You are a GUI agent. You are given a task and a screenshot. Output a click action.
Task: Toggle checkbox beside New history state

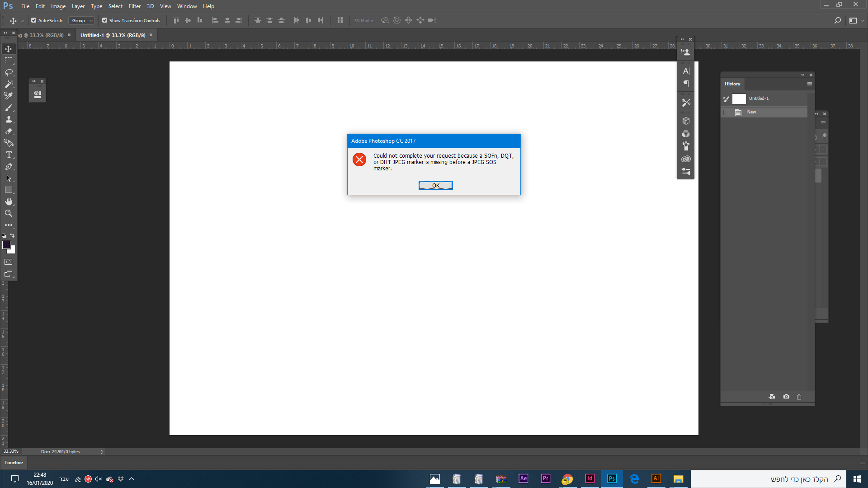pos(726,112)
